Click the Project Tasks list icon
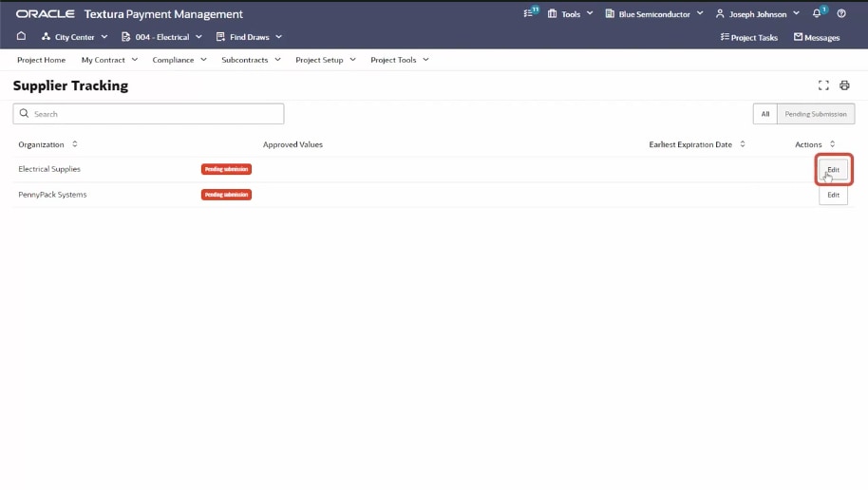Screen dimensions: 868x490 [x=725, y=36]
